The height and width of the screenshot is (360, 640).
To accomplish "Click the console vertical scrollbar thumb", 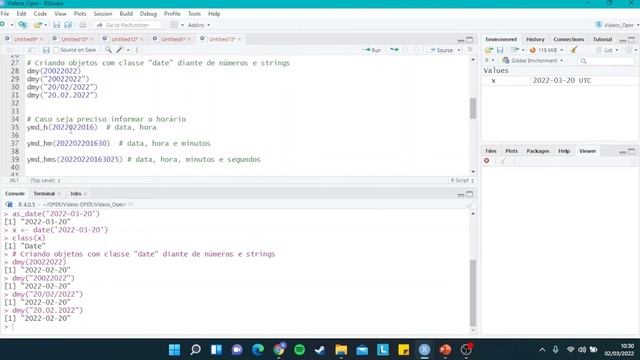I will [x=473, y=293].
